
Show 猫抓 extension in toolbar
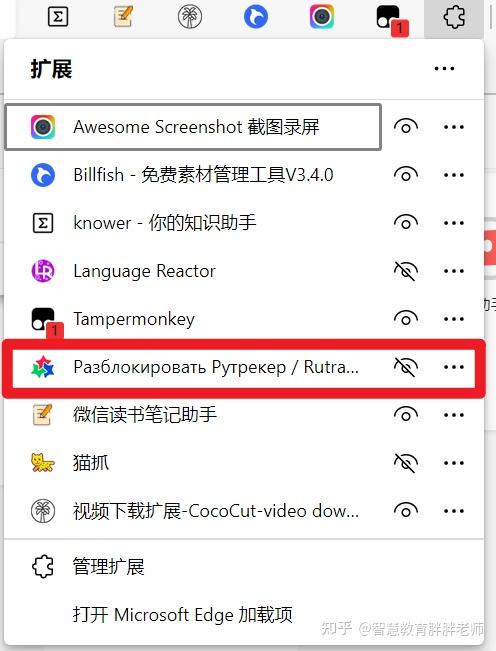406,463
